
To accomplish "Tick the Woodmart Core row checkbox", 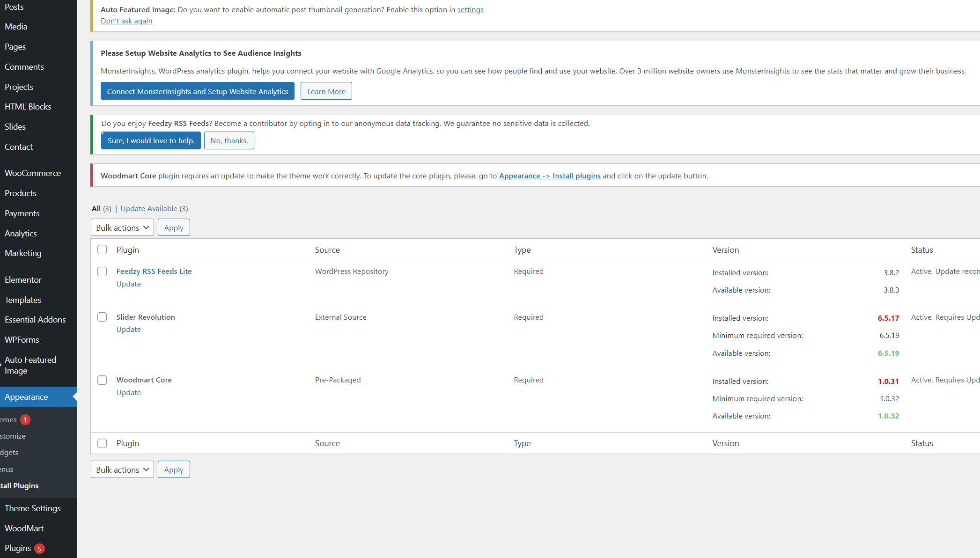I will (102, 380).
